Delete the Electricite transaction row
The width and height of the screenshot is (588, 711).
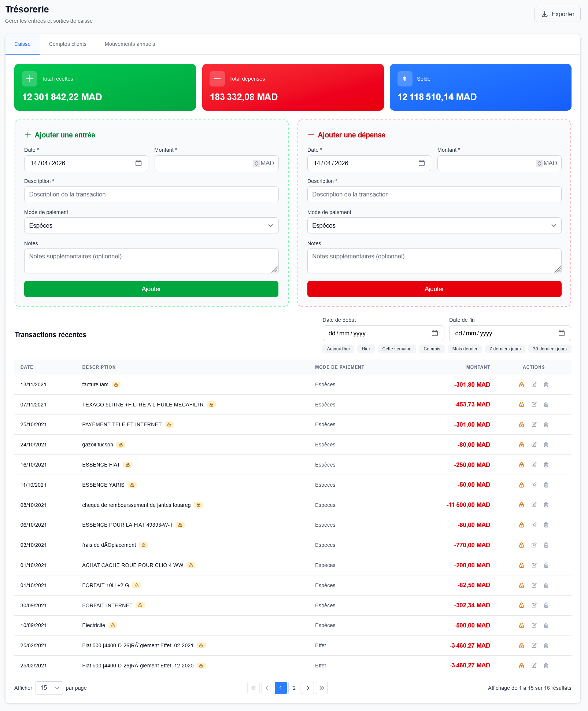[546, 625]
